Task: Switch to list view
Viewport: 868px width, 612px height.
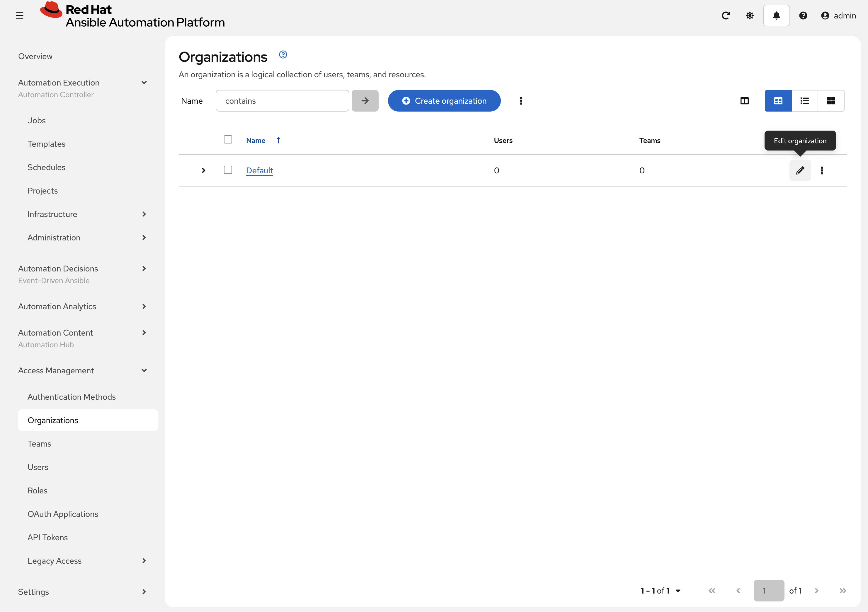Action: (x=804, y=100)
